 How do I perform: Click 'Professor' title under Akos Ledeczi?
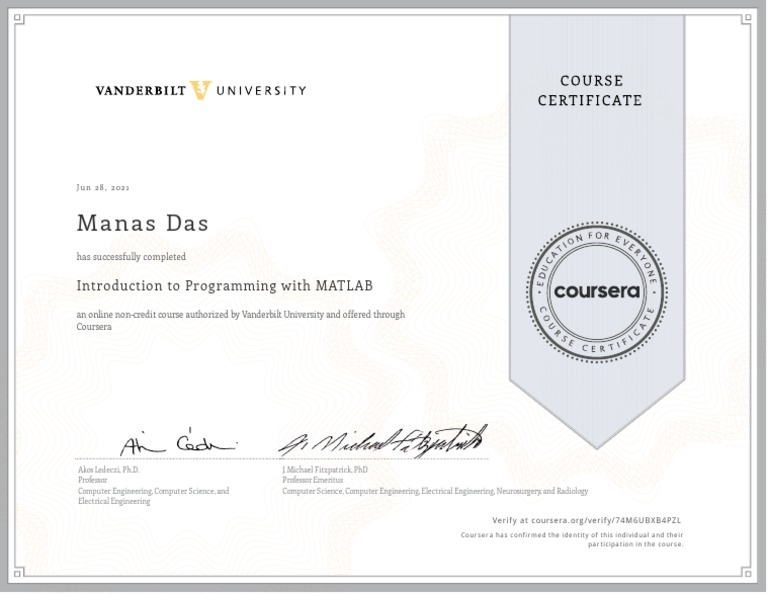(x=93, y=480)
